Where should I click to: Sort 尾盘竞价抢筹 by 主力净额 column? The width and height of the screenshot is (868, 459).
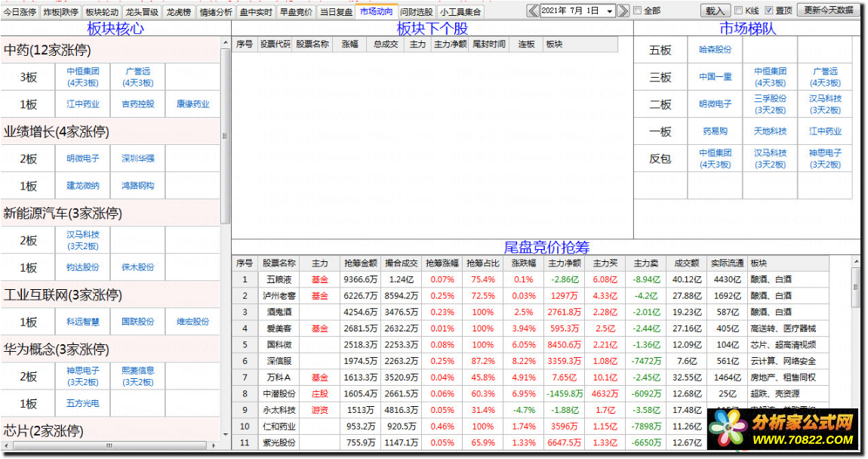564,263
